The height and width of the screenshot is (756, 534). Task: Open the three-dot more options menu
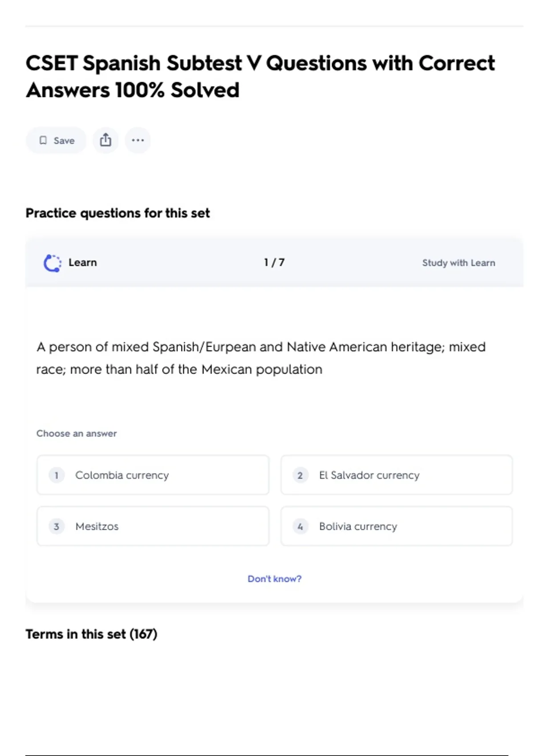[138, 140]
